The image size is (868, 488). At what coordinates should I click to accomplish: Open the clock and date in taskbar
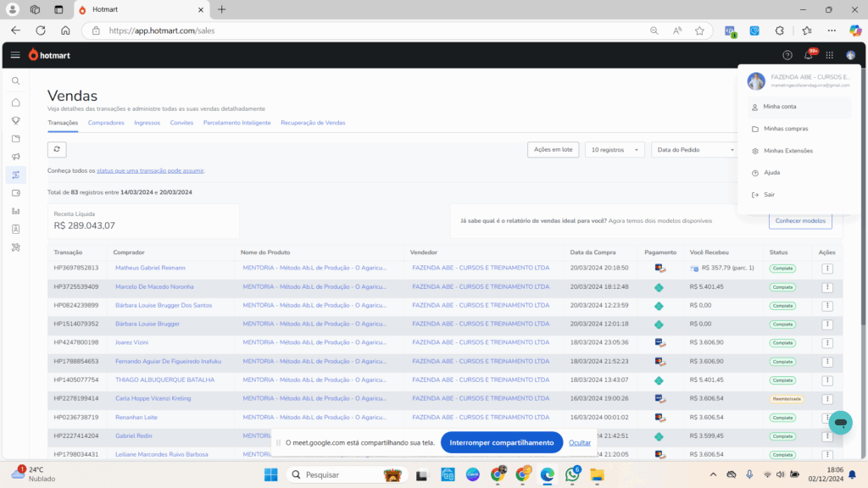click(x=826, y=474)
